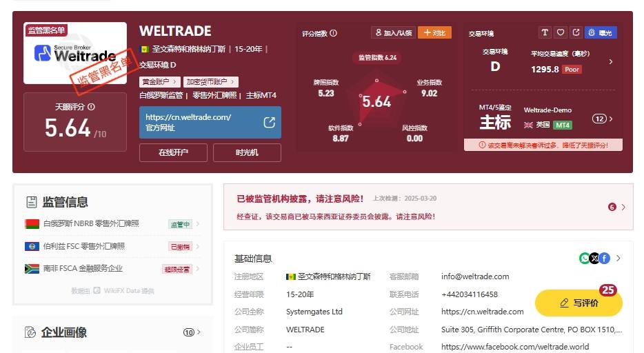Click the 监管指数 6.24 badge
Screen dimensions: 644x353
[377, 57]
